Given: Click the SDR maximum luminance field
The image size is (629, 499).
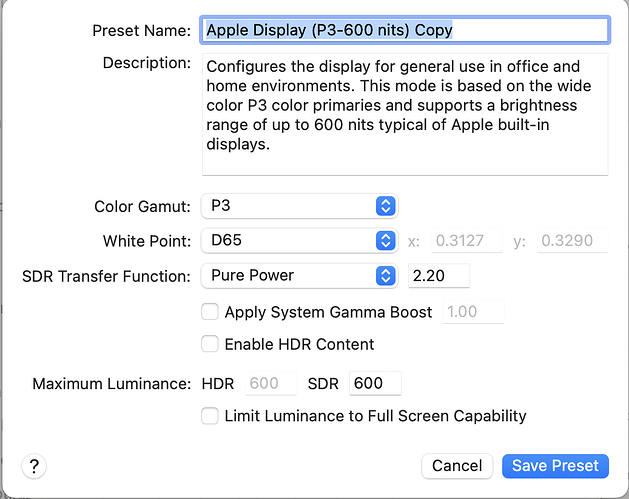Looking at the screenshot, I should click(375, 383).
